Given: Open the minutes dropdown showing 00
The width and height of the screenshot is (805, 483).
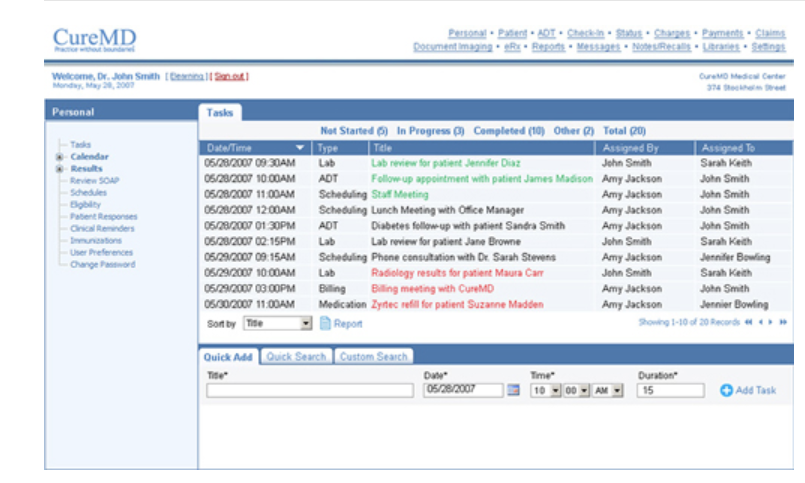Looking at the screenshot, I should 576,391.
